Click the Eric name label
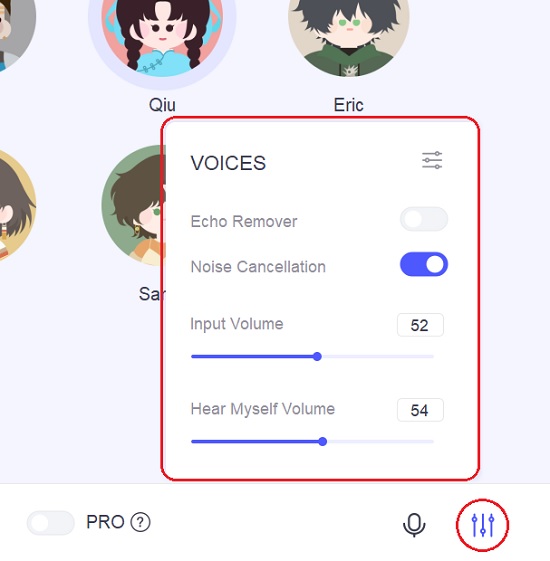 click(x=349, y=105)
